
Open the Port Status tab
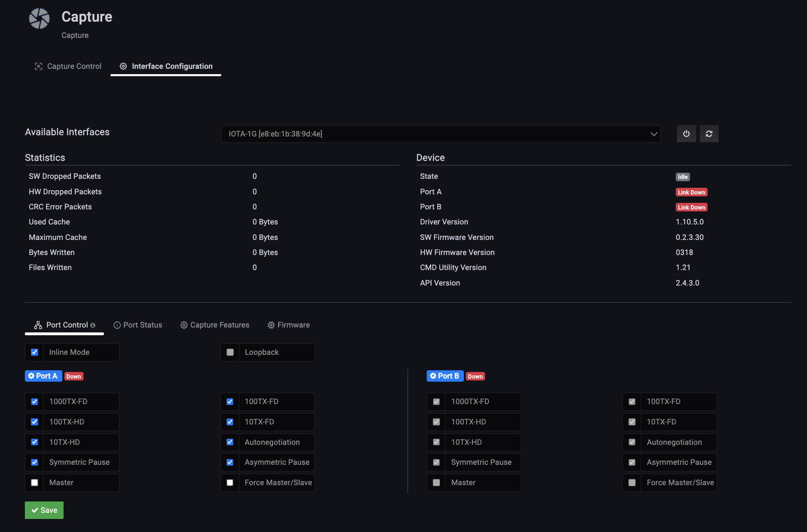coord(138,325)
